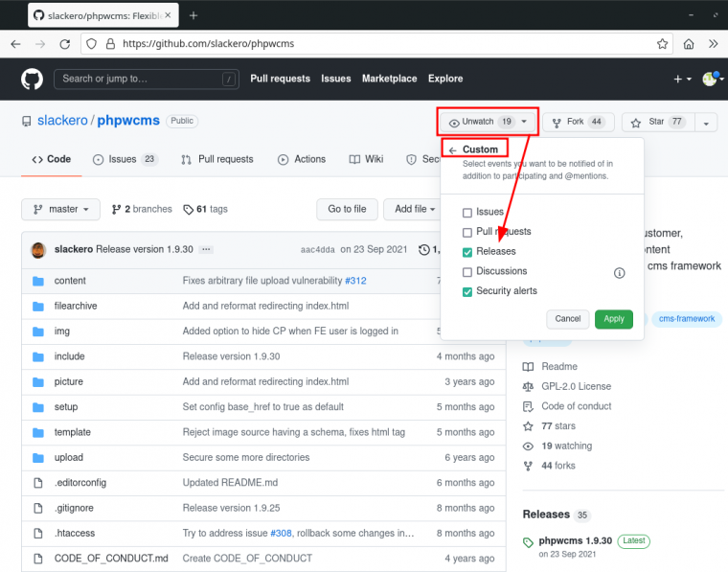View the 2 branches link
This screenshot has width=728, height=572.
(142, 210)
